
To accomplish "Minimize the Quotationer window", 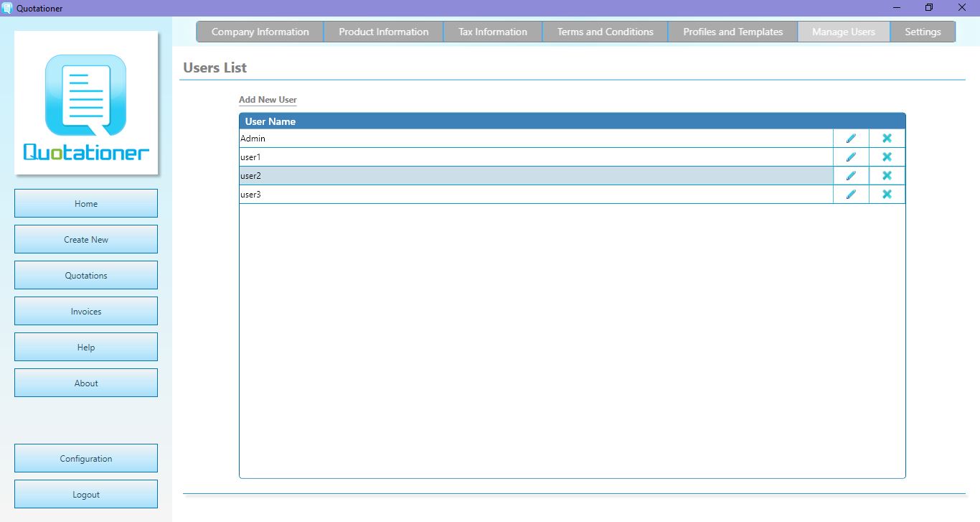I will [897, 8].
